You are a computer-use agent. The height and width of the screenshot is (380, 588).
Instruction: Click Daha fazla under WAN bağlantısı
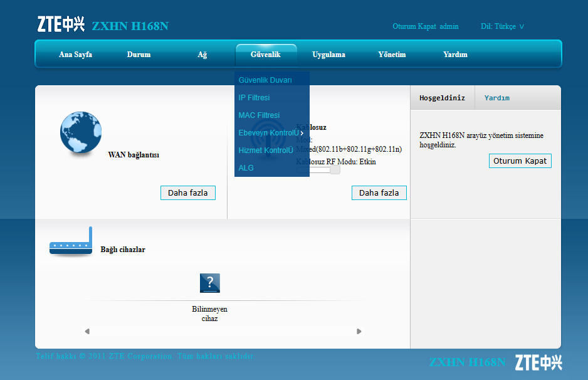(188, 193)
